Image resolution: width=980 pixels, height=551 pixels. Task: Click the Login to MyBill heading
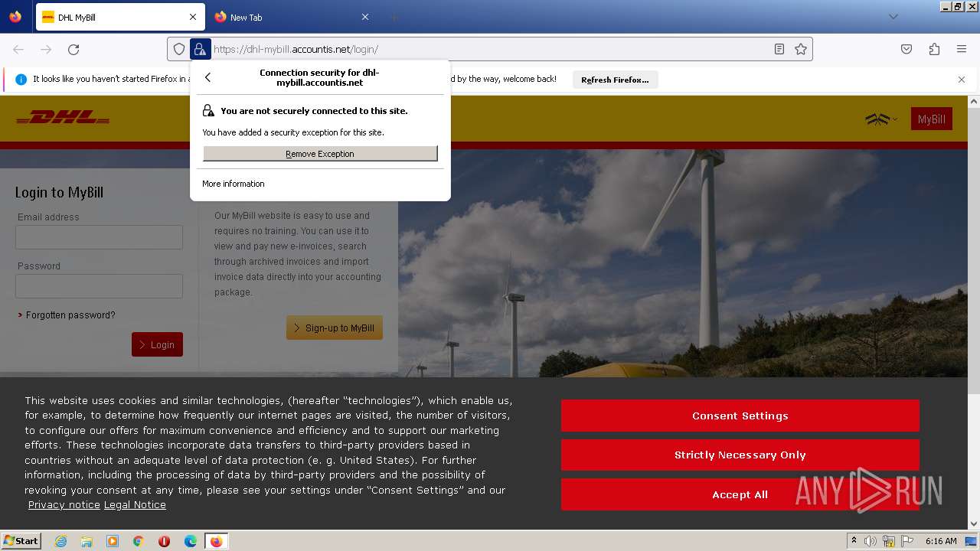(x=59, y=192)
